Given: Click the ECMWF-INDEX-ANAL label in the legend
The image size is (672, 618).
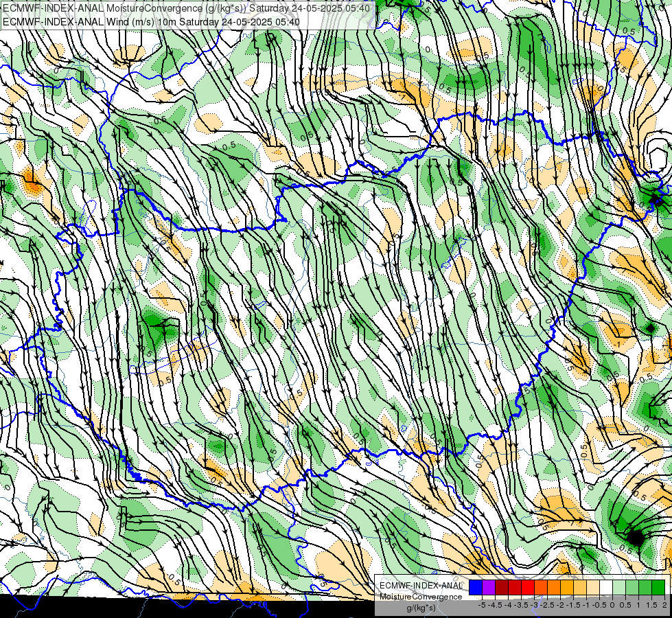Looking at the screenshot, I should [421, 586].
